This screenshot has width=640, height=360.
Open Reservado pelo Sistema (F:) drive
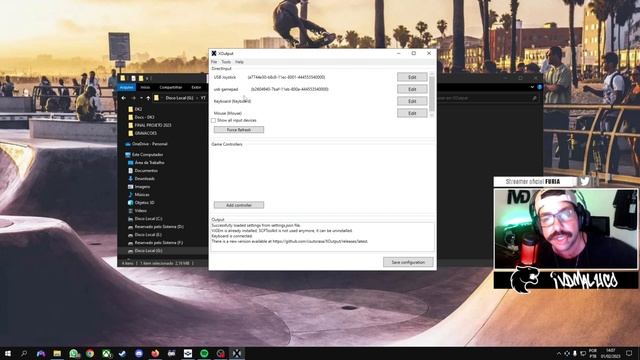pos(158,242)
